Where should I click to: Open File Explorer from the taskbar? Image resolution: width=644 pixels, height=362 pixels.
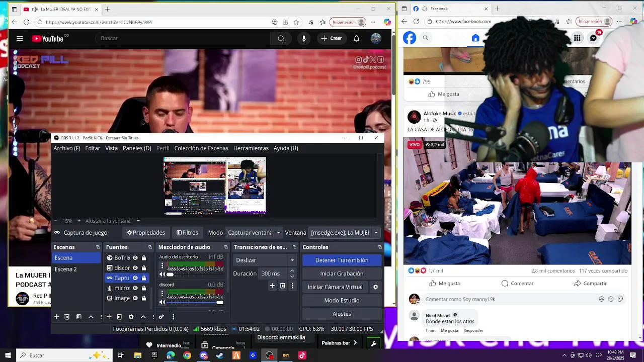137,355
